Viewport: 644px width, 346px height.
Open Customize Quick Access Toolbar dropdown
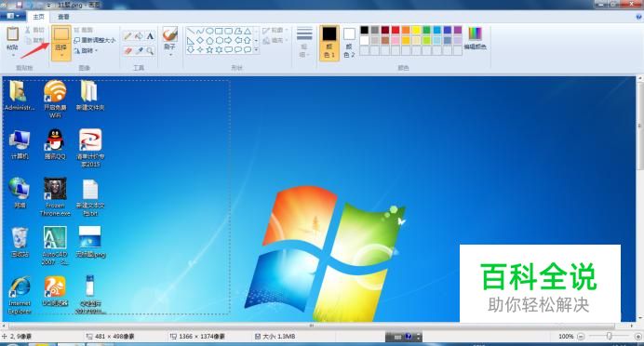point(48,6)
